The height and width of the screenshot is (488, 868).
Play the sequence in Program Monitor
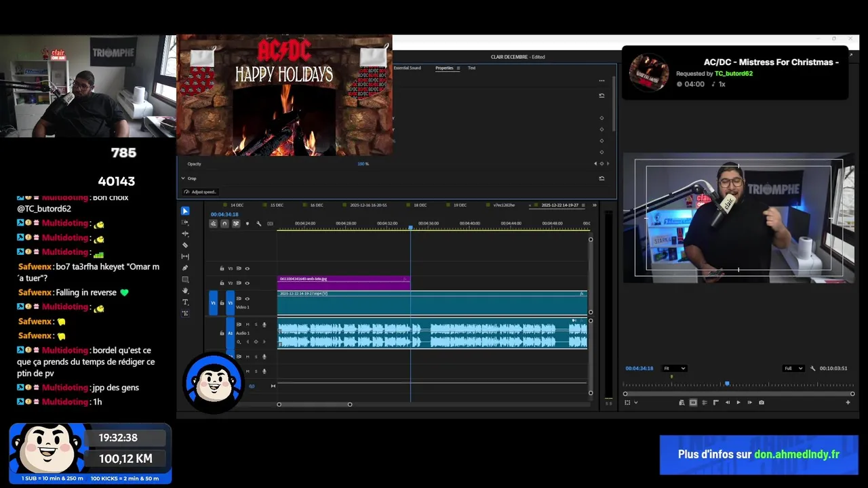(738, 403)
